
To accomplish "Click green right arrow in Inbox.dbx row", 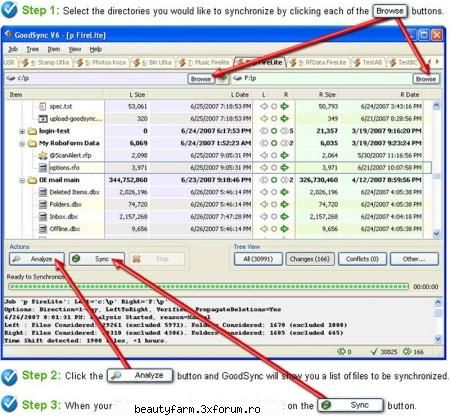I will 284,217.
